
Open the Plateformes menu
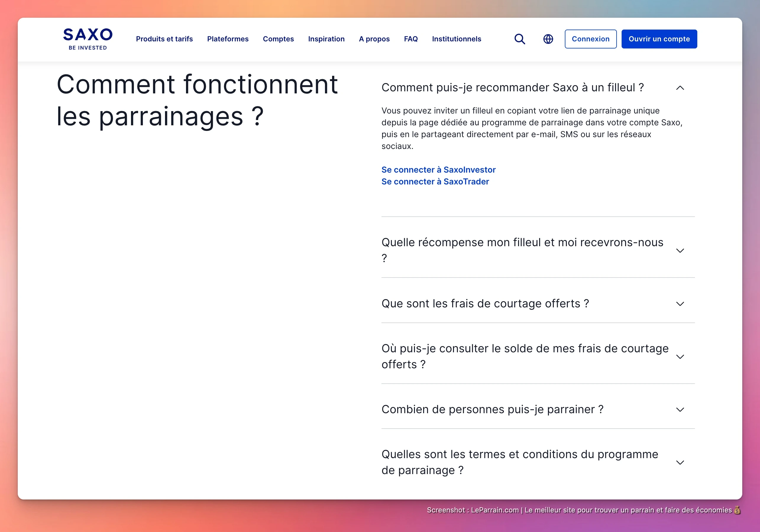(x=228, y=39)
